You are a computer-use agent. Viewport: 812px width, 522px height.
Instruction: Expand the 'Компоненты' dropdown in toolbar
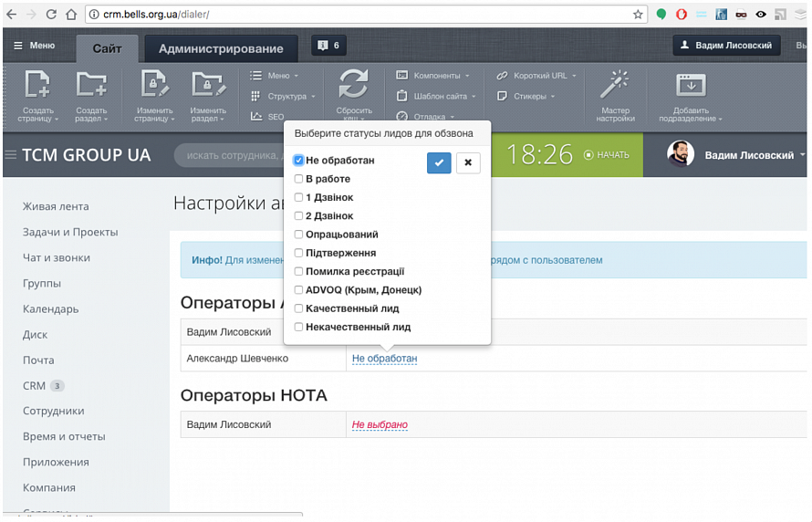click(433, 76)
